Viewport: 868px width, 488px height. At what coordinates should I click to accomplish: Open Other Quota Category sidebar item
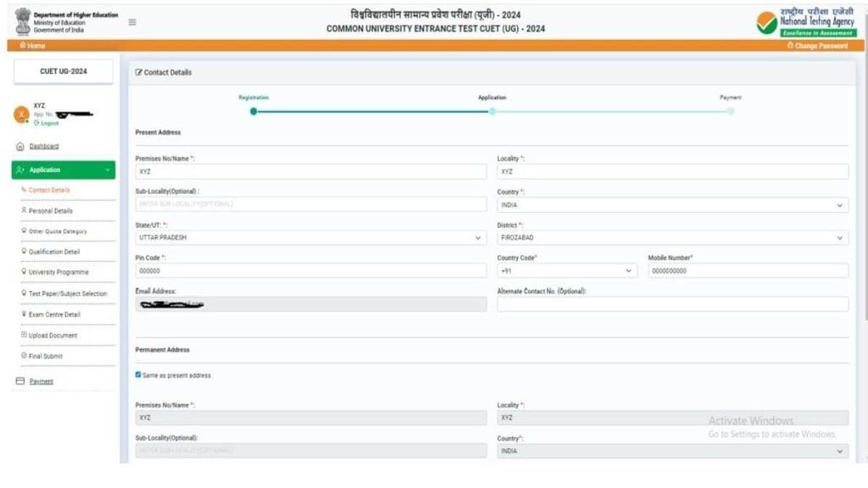58,231
